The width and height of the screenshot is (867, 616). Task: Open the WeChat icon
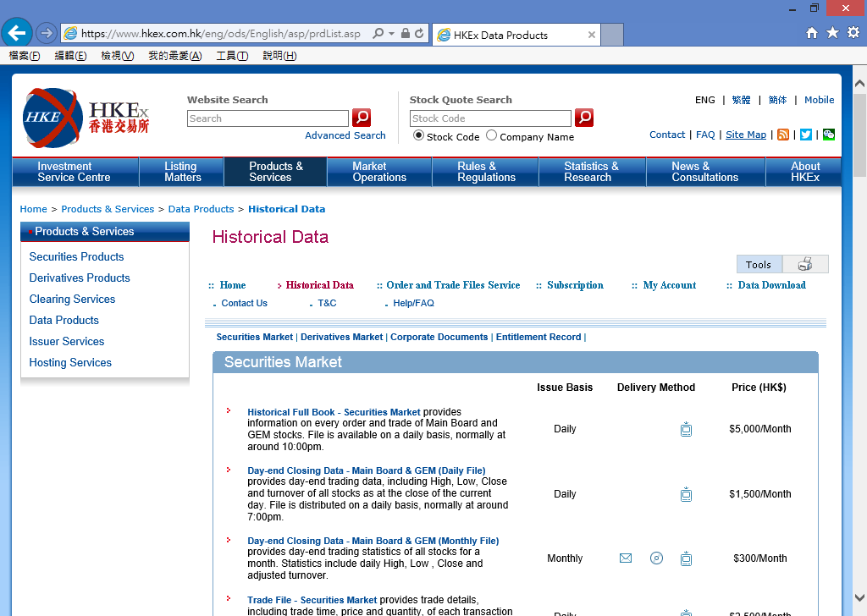(x=828, y=135)
